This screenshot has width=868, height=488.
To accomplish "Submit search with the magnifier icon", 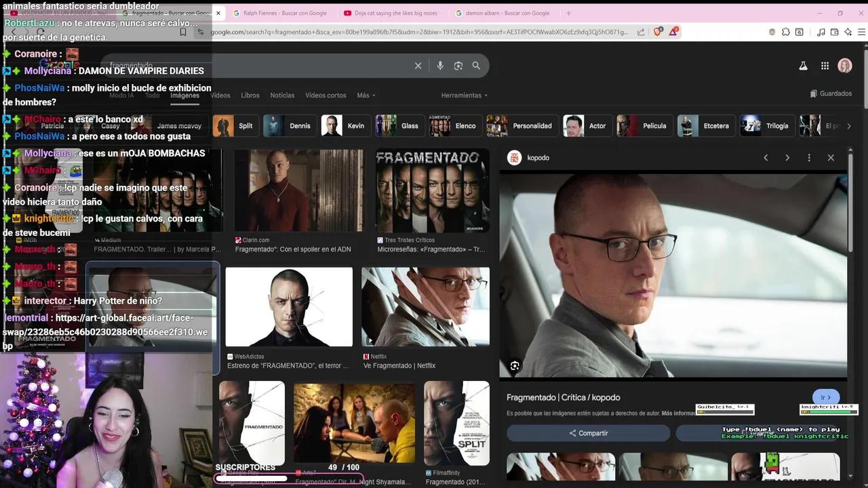I will click(476, 66).
